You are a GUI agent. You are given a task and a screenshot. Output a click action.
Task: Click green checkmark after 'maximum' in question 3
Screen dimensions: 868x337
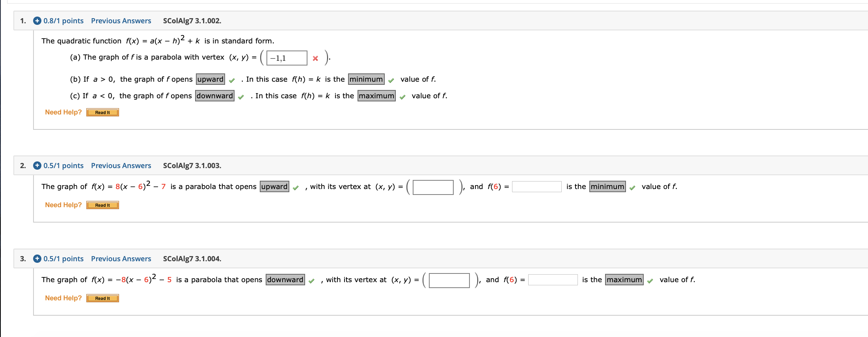[650, 281]
